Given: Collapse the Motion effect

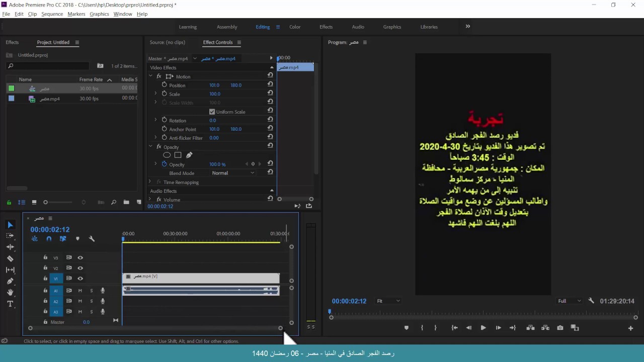Looking at the screenshot, I should click(150, 76).
